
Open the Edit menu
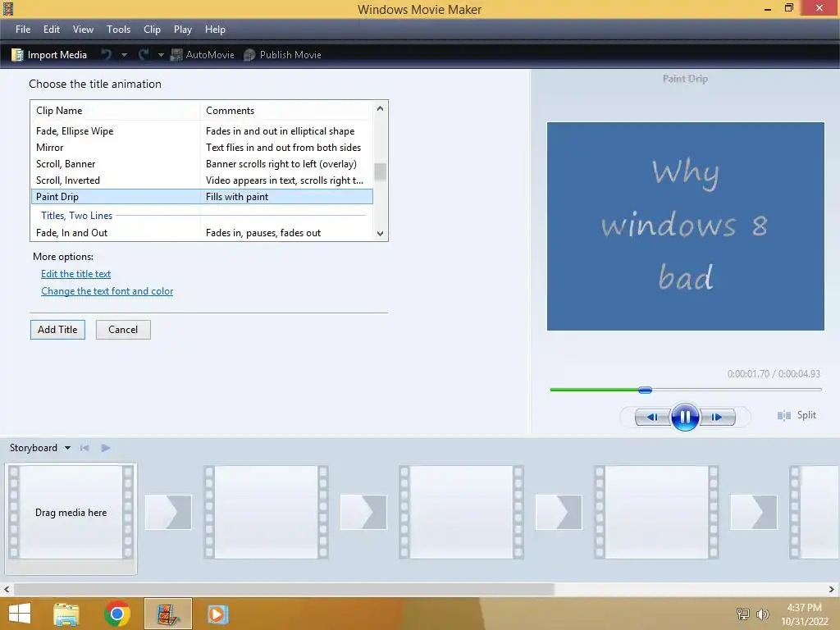click(x=52, y=30)
